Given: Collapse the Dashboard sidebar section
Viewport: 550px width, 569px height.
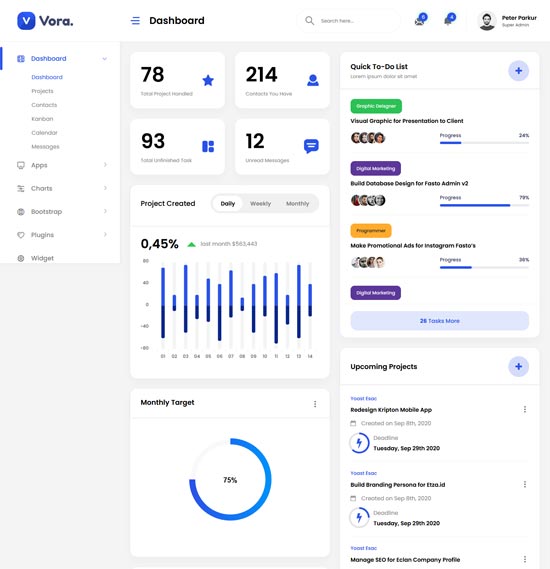Looking at the screenshot, I should coord(104,59).
